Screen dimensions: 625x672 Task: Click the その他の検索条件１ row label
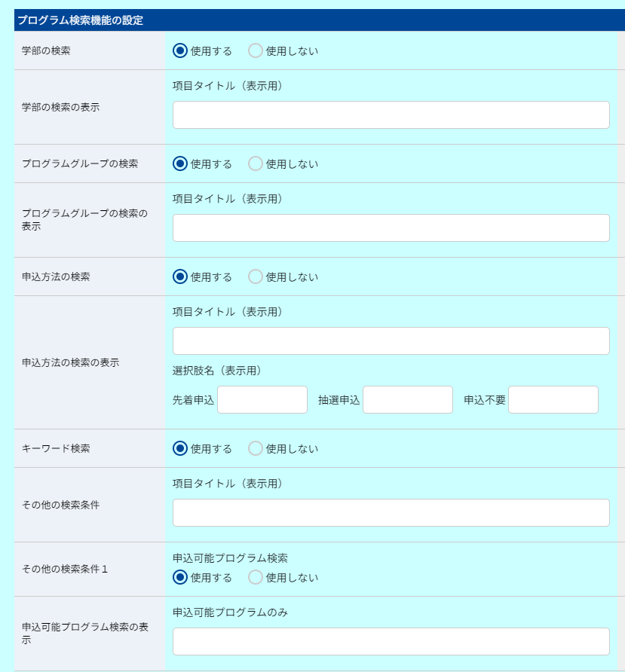point(65,569)
